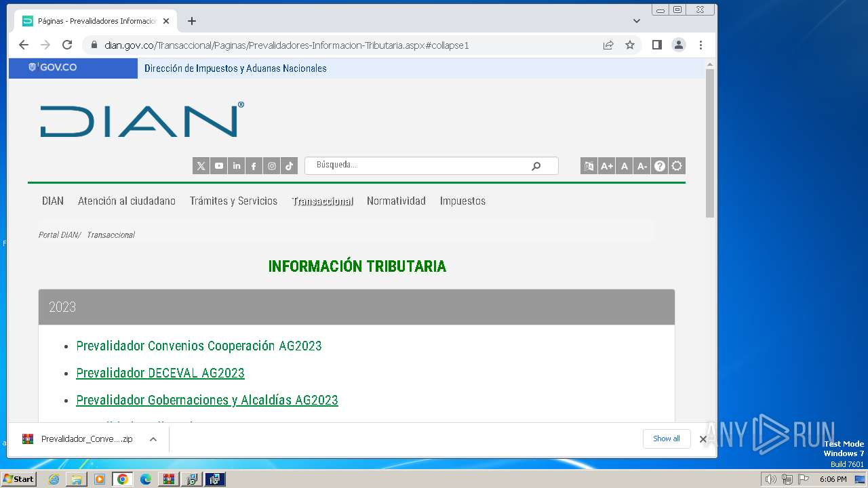The width and height of the screenshot is (868, 488).
Task: Open Prevalidador Convenios Cooperación AG2023 link
Action: [199, 346]
